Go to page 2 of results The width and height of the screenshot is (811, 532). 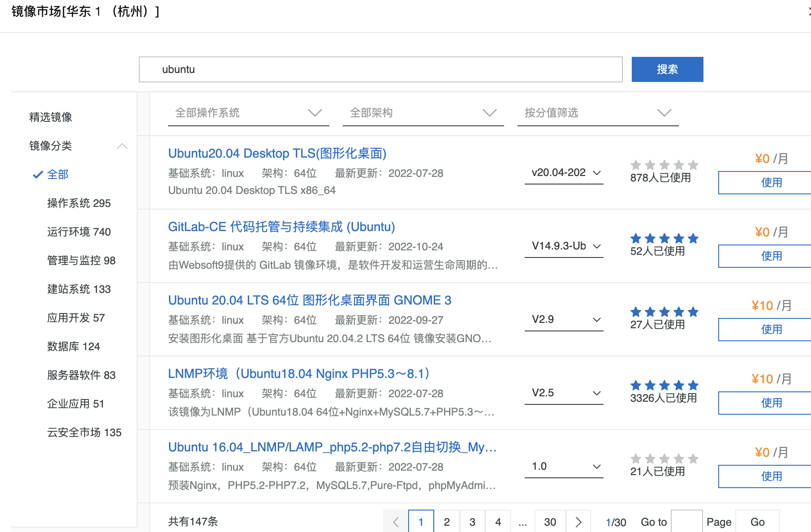tap(446, 522)
